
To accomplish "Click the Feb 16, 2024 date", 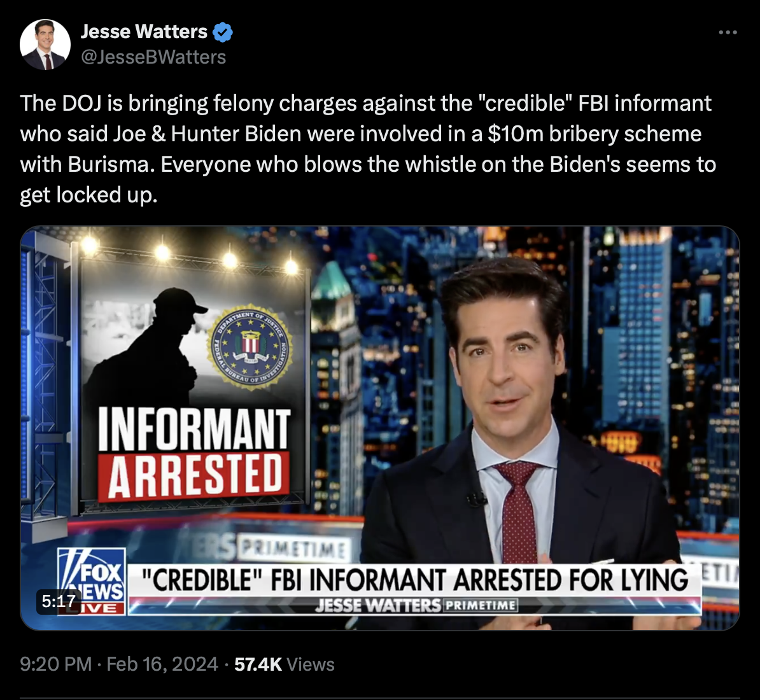I will pyautogui.click(x=162, y=664).
